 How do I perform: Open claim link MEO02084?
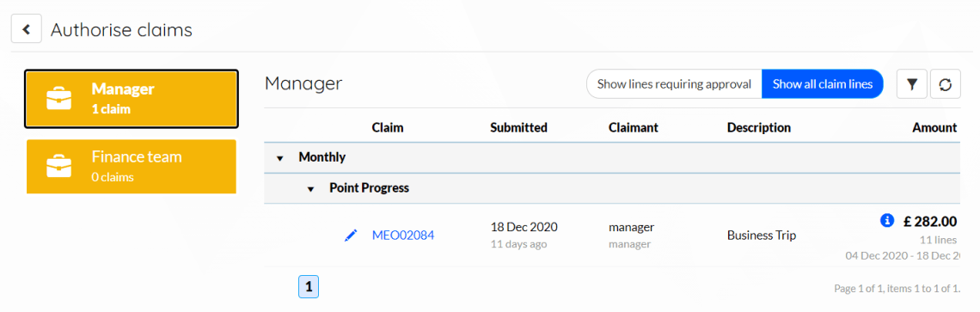403,236
